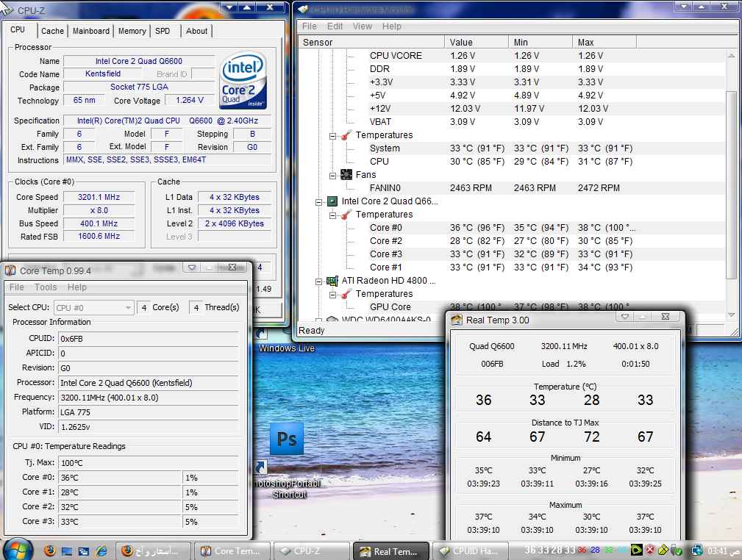Open File menu in Core Temp
This screenshot has height=560, width=742.
pyautogui.click(x=17, y=287)
